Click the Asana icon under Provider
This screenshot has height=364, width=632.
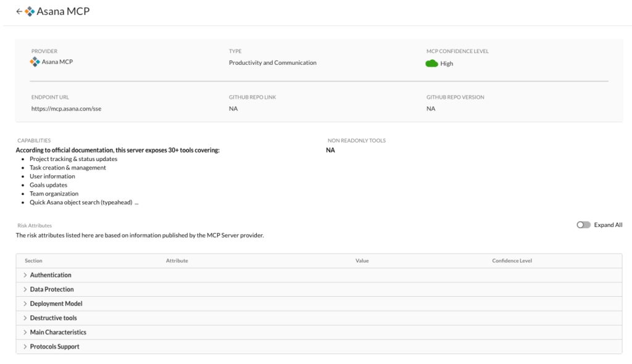click(35, 62)
